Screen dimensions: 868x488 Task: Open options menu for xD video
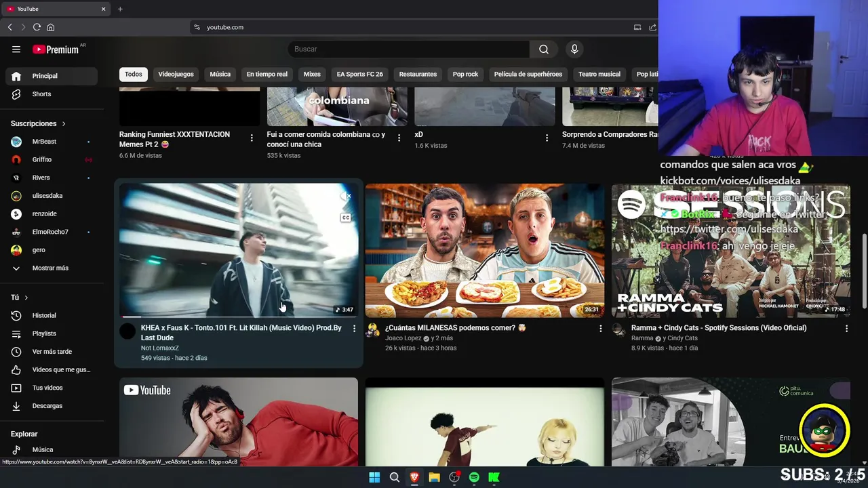(x=547, y=138)
